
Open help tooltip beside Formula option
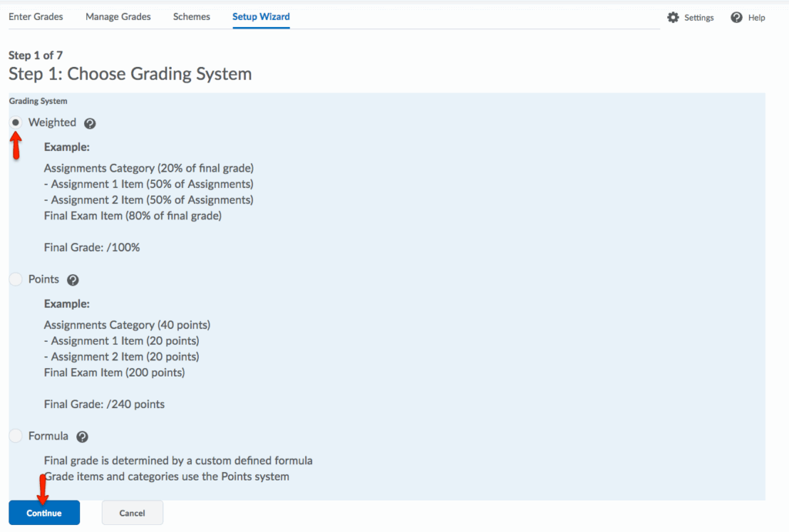(x=82, y=437)
